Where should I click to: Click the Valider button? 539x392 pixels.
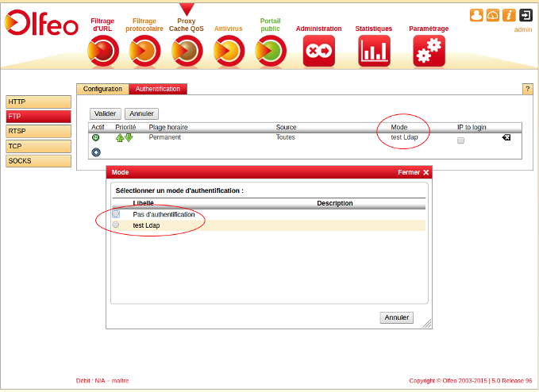click(105, 114)
